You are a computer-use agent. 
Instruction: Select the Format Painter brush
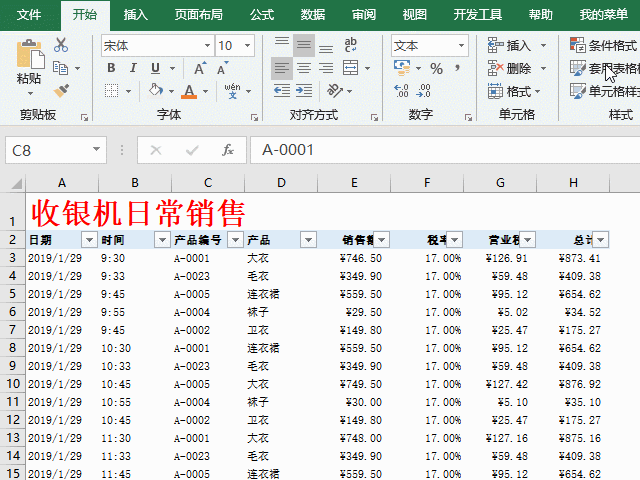point(61,91)
